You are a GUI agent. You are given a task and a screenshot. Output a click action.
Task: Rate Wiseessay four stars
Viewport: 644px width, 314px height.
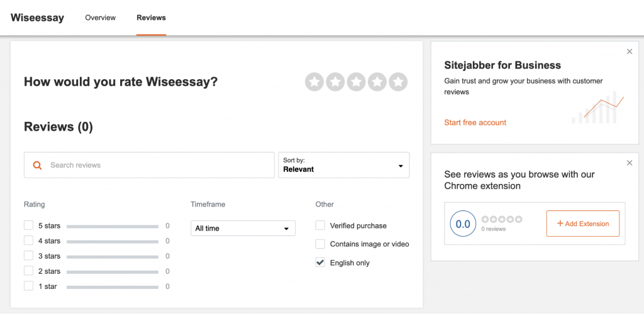pyautogui.click(x=377, y=82)
